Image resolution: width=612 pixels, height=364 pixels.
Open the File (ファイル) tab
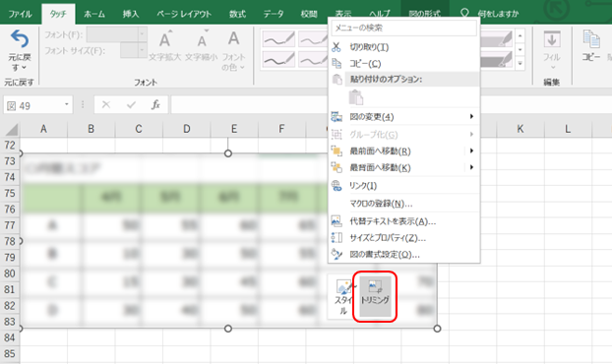coord(21,14)
